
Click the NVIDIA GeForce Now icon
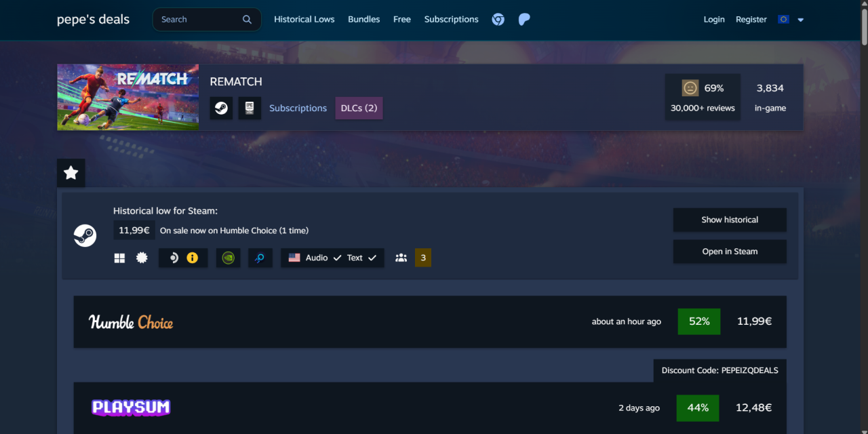pyautogui.click(x=229, y=258)
